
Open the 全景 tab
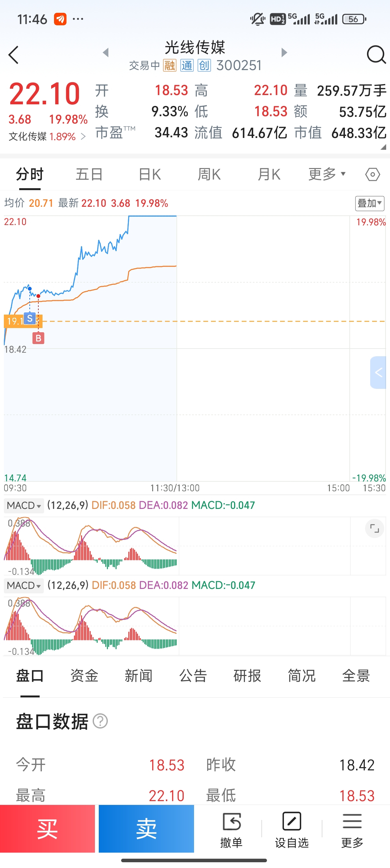tap(356, 676)
